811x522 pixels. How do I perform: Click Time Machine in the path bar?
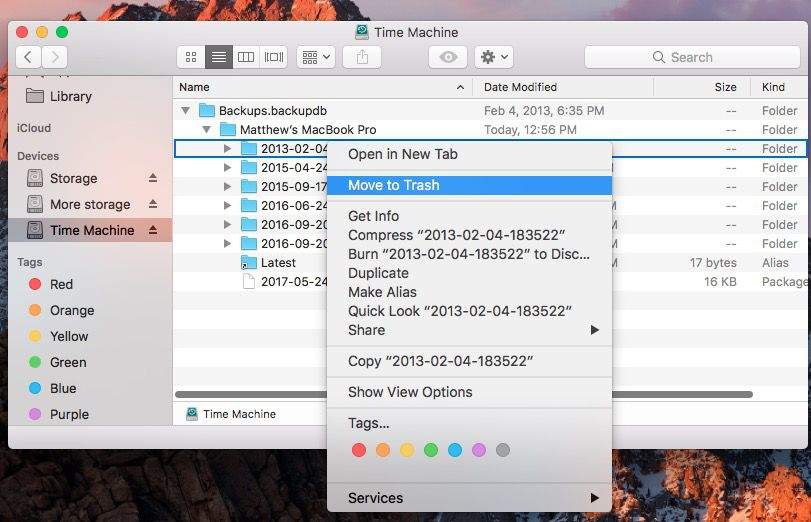tap(231, 414)
